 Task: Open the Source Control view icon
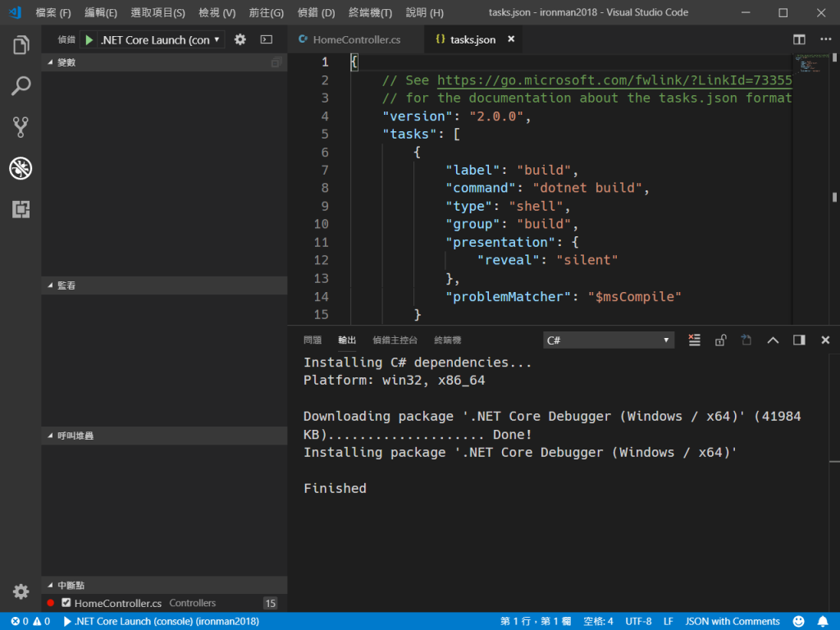pyautogui.click(x=21, y=127)
